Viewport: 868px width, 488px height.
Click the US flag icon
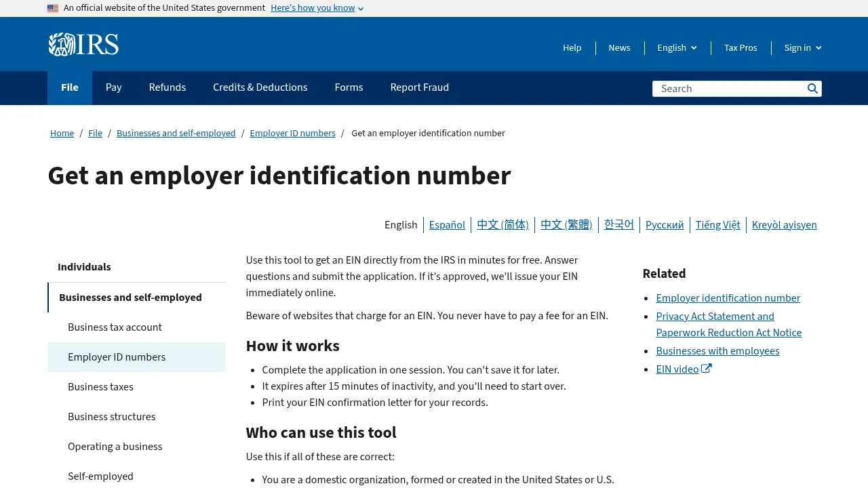tap(53, 8)
